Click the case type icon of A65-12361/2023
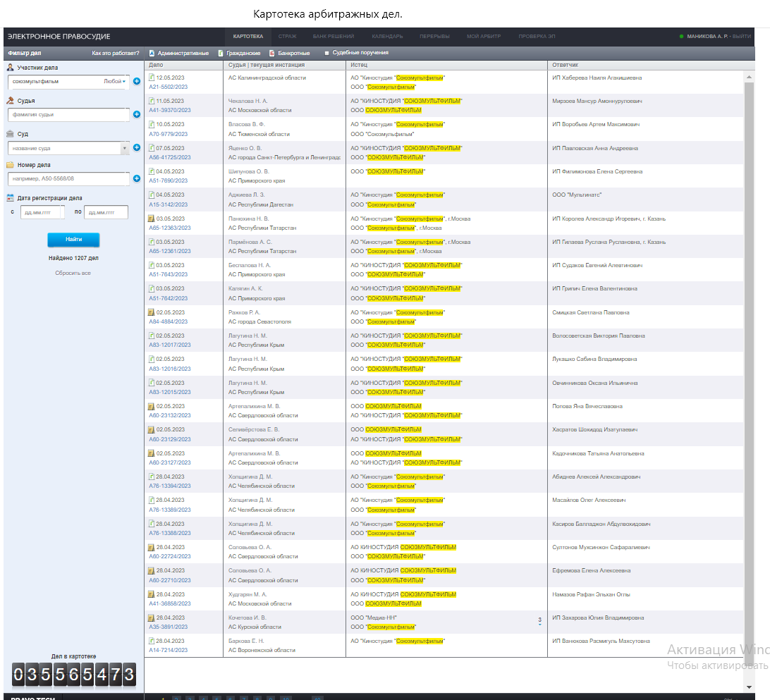This screenshot has width=770, height=700. tap(152, 242)
